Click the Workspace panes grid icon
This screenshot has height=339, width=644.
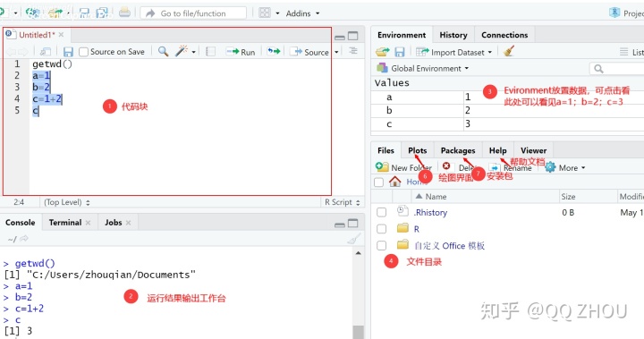[x=265, y=13]
